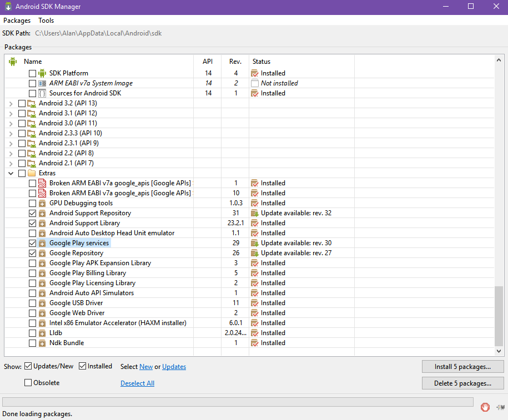Select the Google Play Billing Library row
This screenshot has height=420, width=508.
tap(249, 273)
